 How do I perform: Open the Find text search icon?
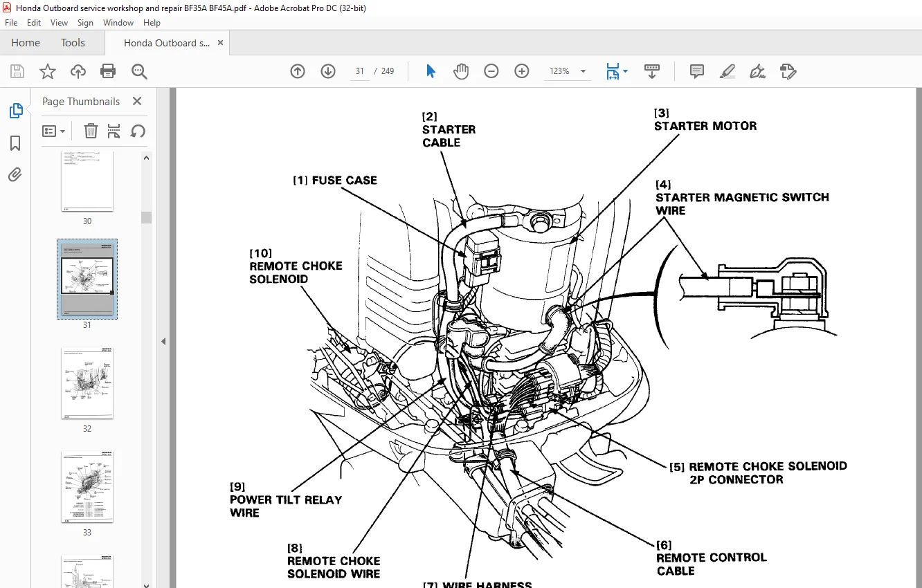[139, 71]
